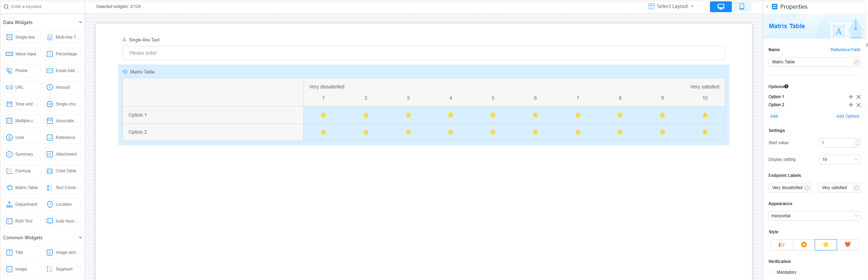
Task: Increase the Start value stepper
Action: point(858,140)
